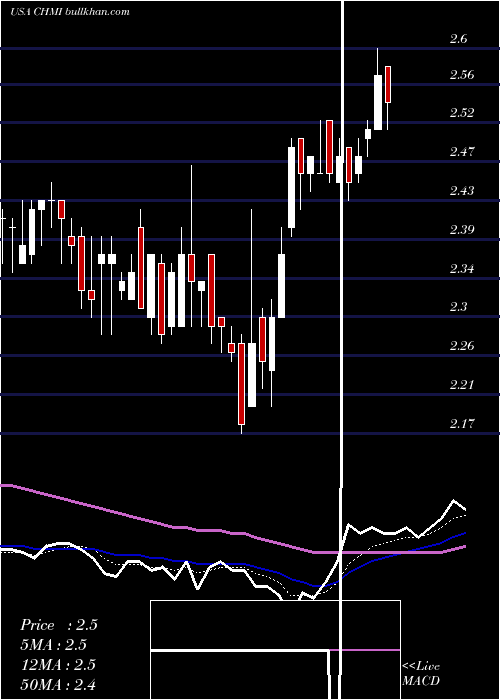This screenshot has height=700, width=500.
Task: Click the 'USA CHMI bullkhan.com' chart title
Action: click(x=70, y=12)
